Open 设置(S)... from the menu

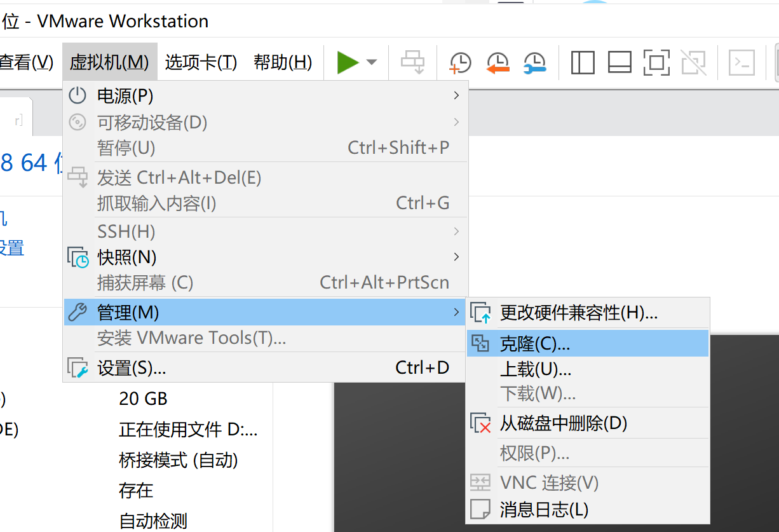point(265,367)
